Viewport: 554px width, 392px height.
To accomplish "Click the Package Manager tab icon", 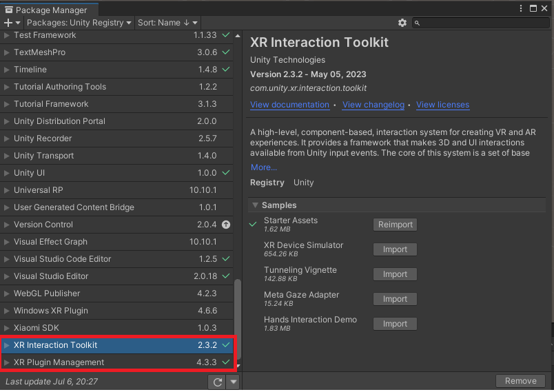I will 9,10.
